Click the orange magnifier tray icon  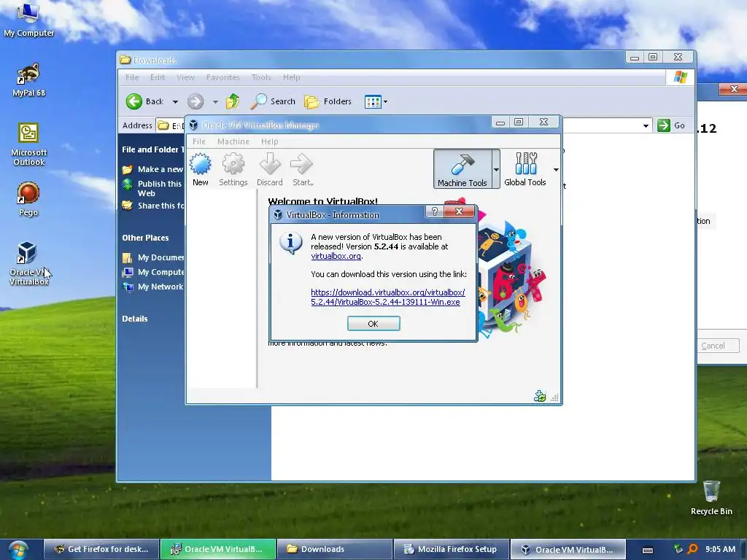693,549
